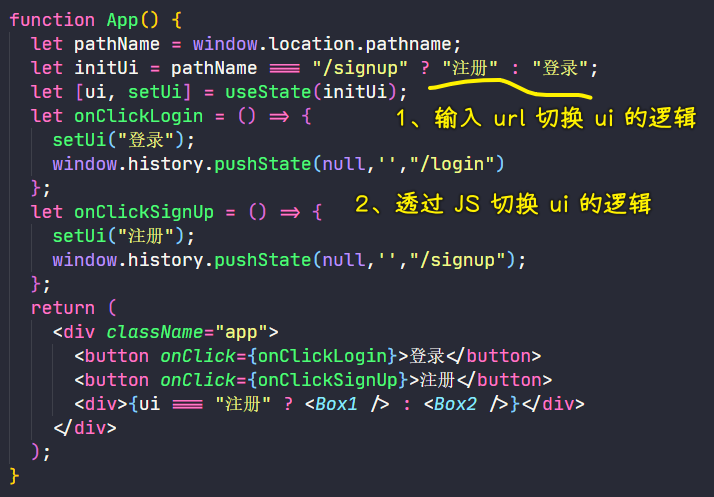The height and width of the screenshot is (497, 714).
Task: Click the Box1 component tag
Action: tap(336, 404)
